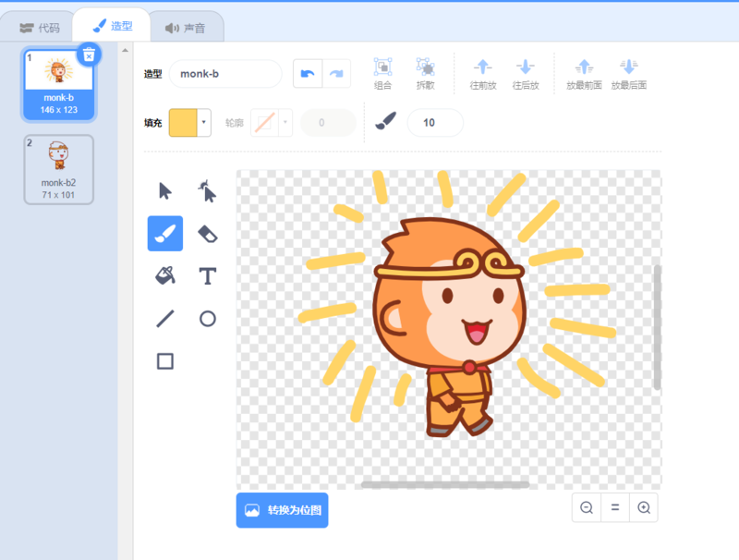
Task: Zoom out the canvas
Action: tap(587, 507)
